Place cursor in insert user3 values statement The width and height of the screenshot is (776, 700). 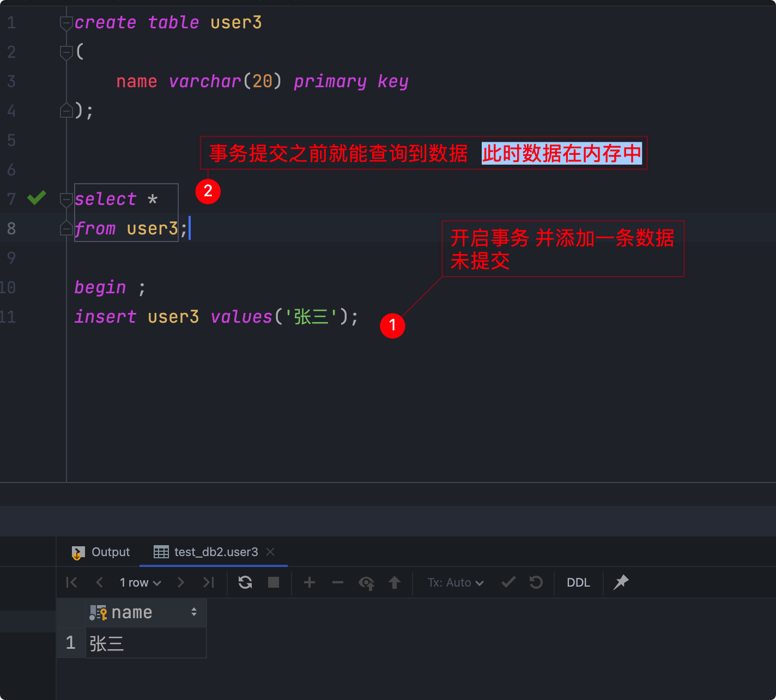(216, 317)
